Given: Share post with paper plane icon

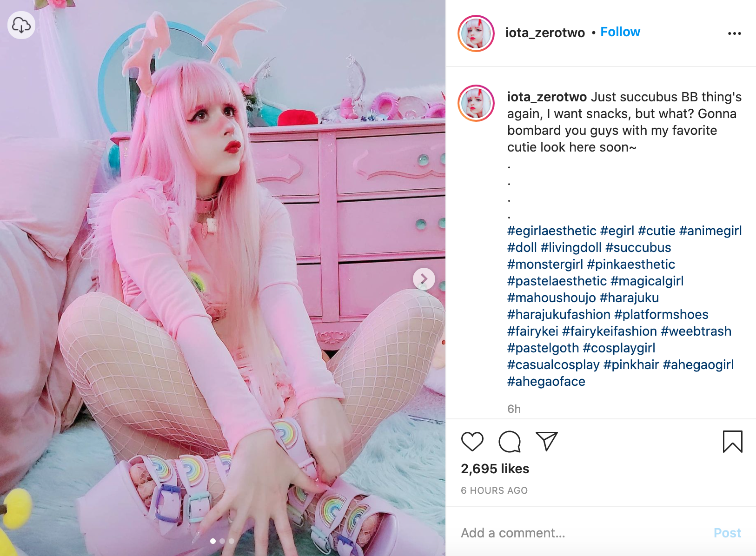Looking at the screenshot, I should point(547,441).
